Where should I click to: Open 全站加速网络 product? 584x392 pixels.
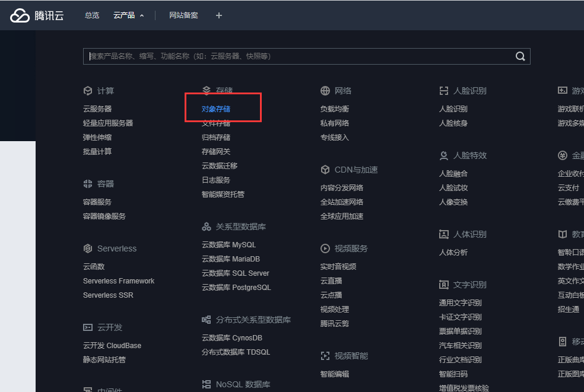click(341, 202)
